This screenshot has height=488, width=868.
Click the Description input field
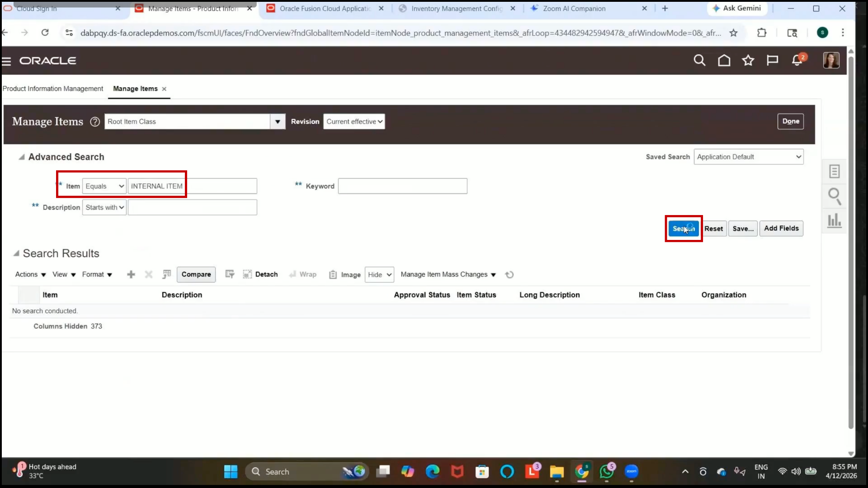coord(192,207)
